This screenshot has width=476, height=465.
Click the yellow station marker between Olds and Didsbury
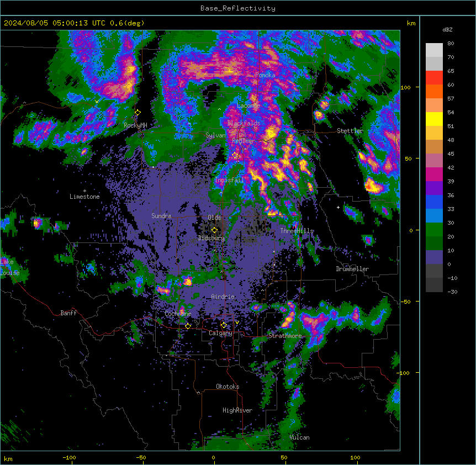tap(215, 230)
